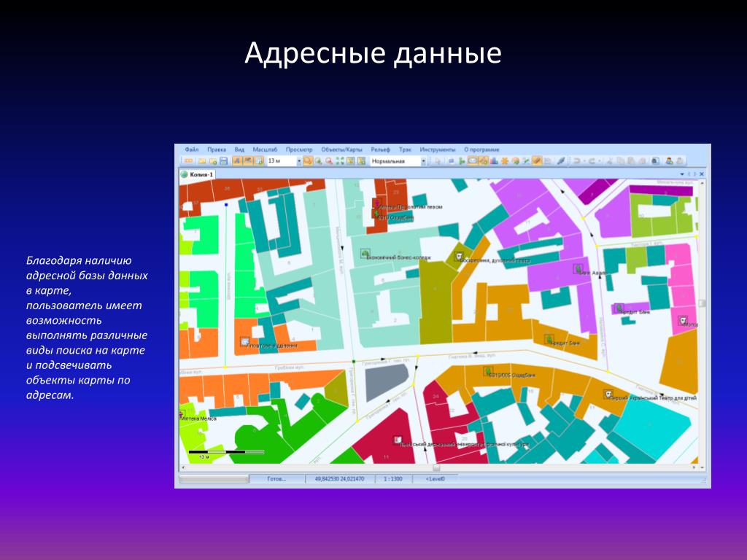Click the Undo arrow button
Screen dimensions: 747x560
point(577,161)
